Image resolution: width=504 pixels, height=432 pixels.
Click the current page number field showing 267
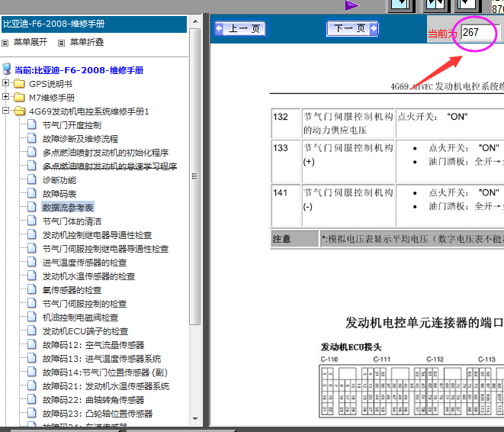click(479, 32)
